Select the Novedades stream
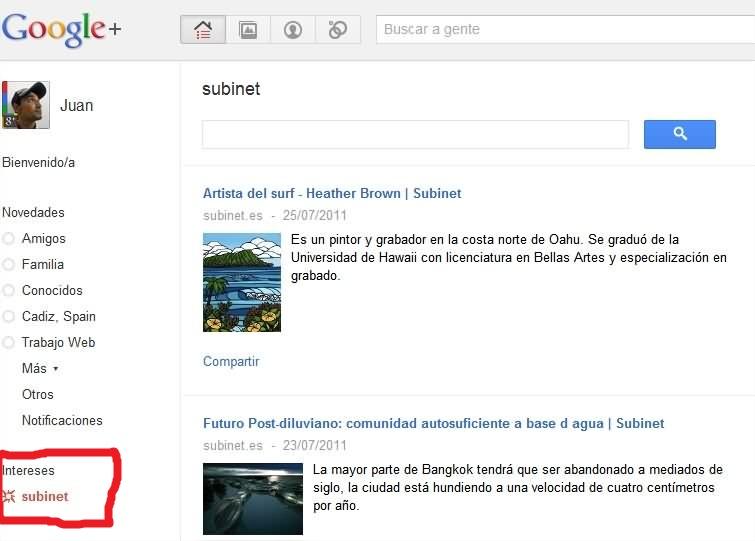 pyautogui.click(x=33, y=212)
